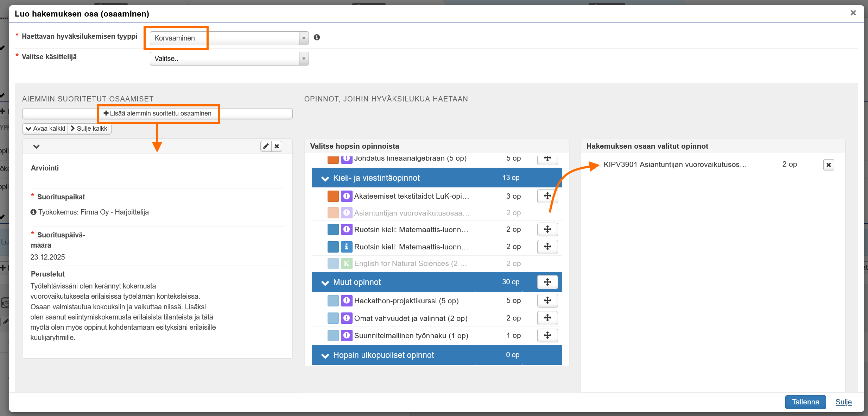Open Valitse käsittelijä dropdown
The height and width of the screenshot is (416, 868).
(229, 58)
